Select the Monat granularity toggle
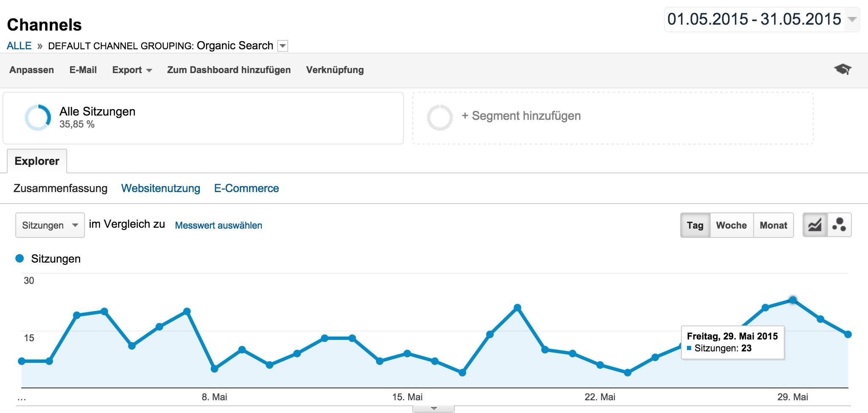This screenshot has width=868, height=413. pyautogui.click(x=773, y=225)
